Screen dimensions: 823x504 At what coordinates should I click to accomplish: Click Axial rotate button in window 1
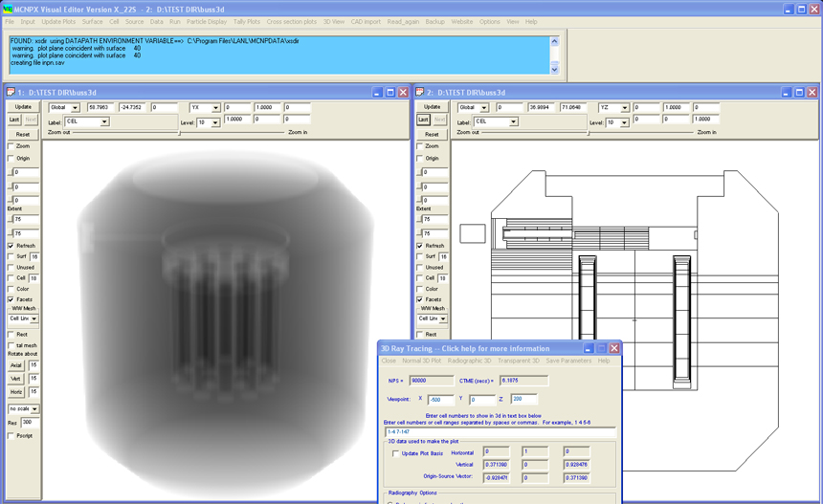[x=16, y=365]
